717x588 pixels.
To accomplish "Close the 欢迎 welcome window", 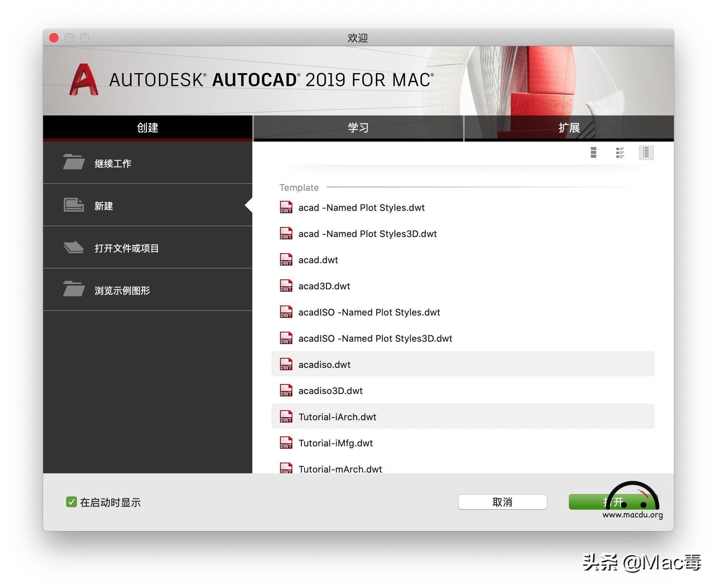I will 54,38.
